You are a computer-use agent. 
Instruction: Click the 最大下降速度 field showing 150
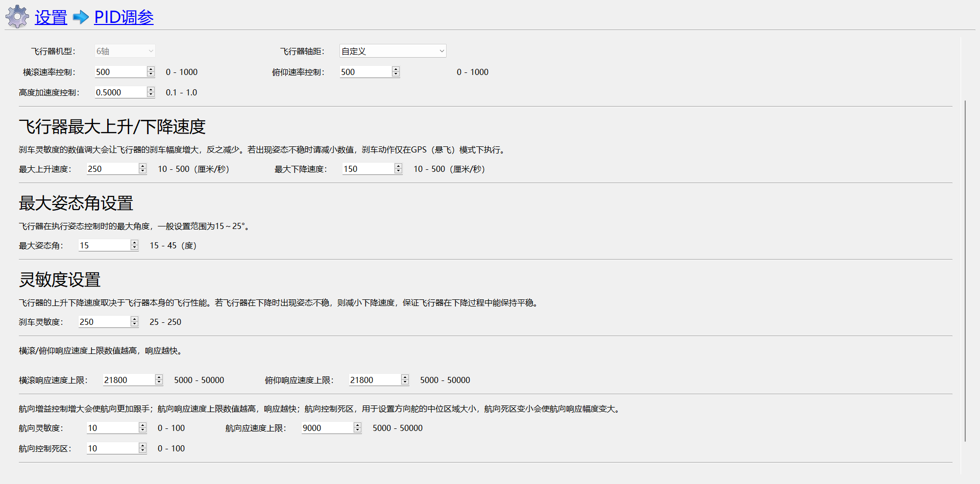369,169
